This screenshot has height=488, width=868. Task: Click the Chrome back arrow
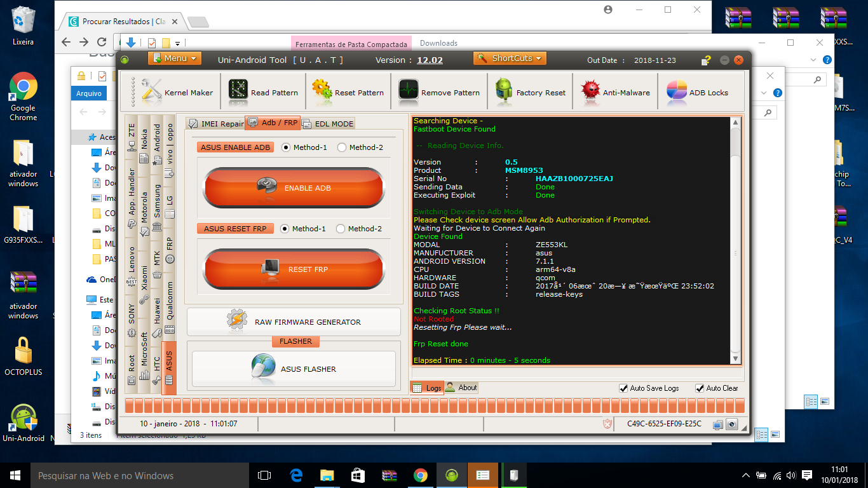click(66, 42)
